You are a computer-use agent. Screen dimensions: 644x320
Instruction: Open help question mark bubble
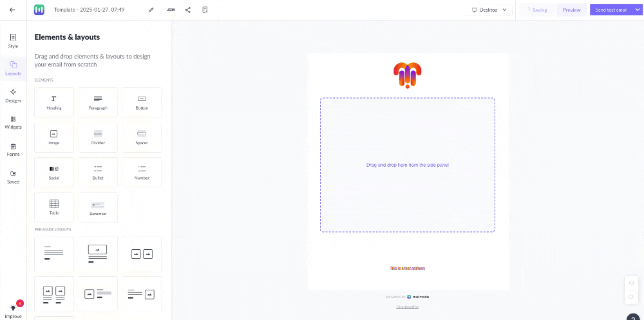(x=634, y=317)
